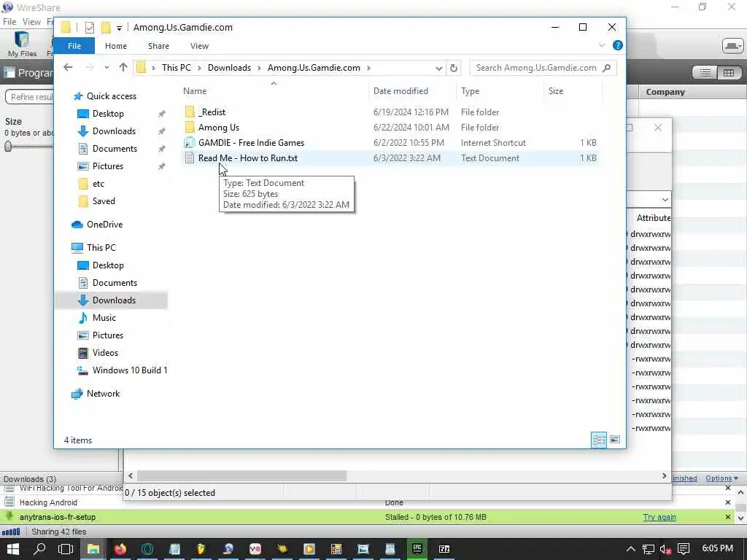747x560 pixels.
Task: Click This PC in the address breadcrumb
Action: click(x=177, y=68)
